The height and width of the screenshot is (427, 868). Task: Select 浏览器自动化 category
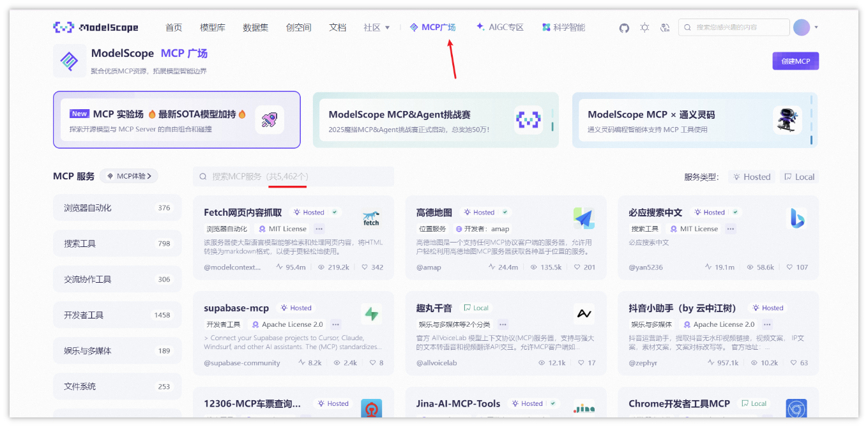tap(118, 208)
